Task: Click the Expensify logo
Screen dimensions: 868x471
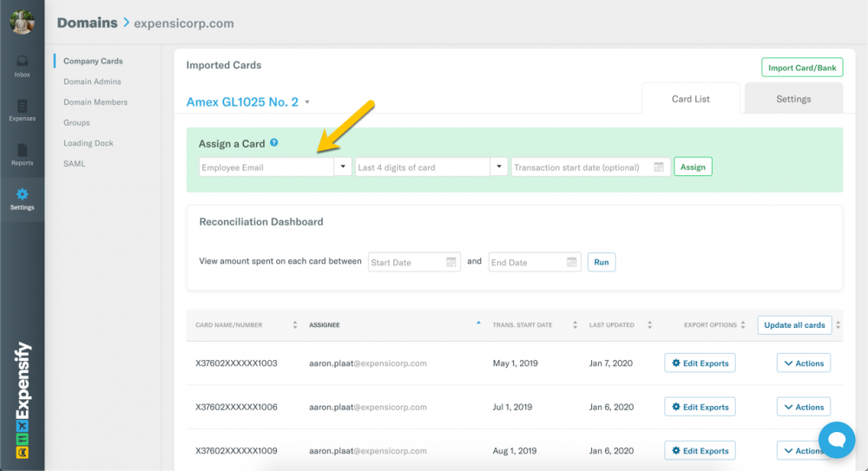Action: tap(23, 399)
